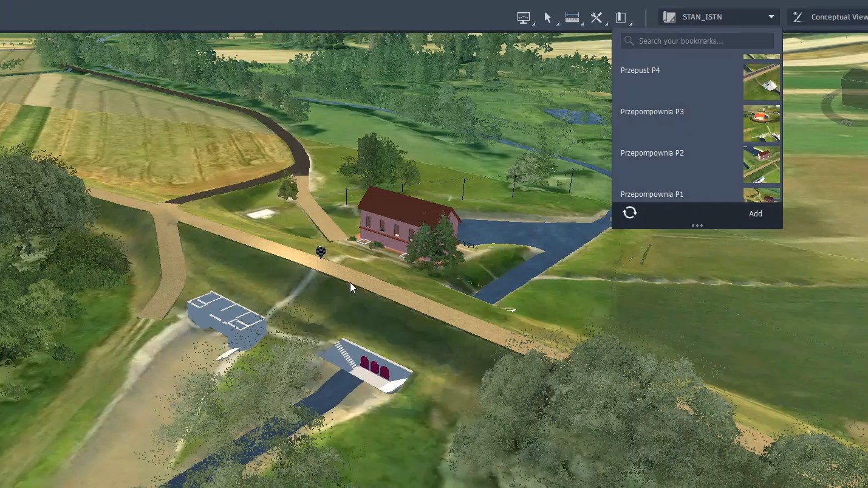Click the magnifier icon in bookmark search
The height and width of the screenshot is (488, 868).
[629, 40]
